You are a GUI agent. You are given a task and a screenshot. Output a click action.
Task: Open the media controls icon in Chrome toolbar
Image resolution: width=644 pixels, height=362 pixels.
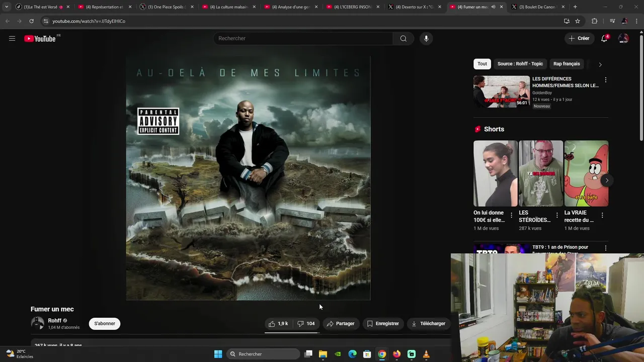point(612,21)
